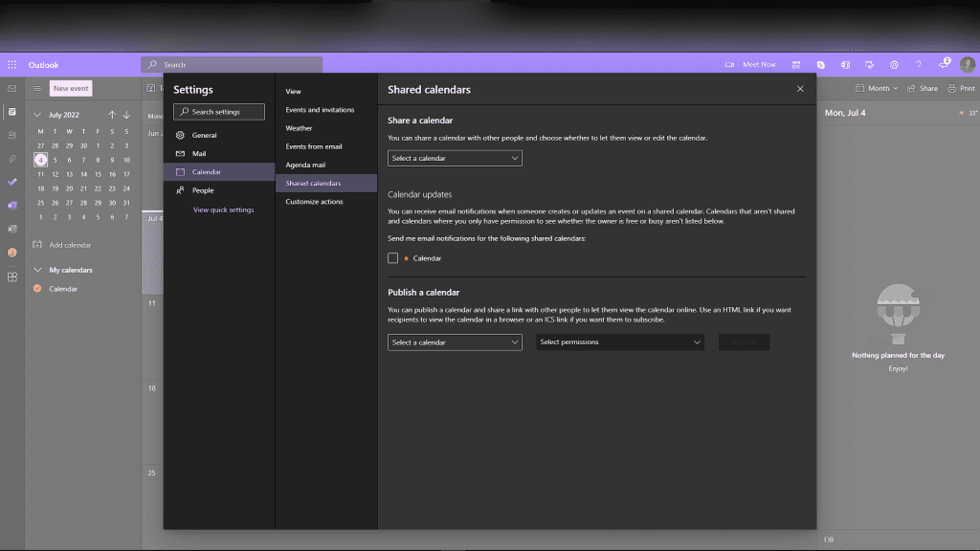Select People settings category
The width and height of the screenshot is (980, 551).
pos(219,190)
